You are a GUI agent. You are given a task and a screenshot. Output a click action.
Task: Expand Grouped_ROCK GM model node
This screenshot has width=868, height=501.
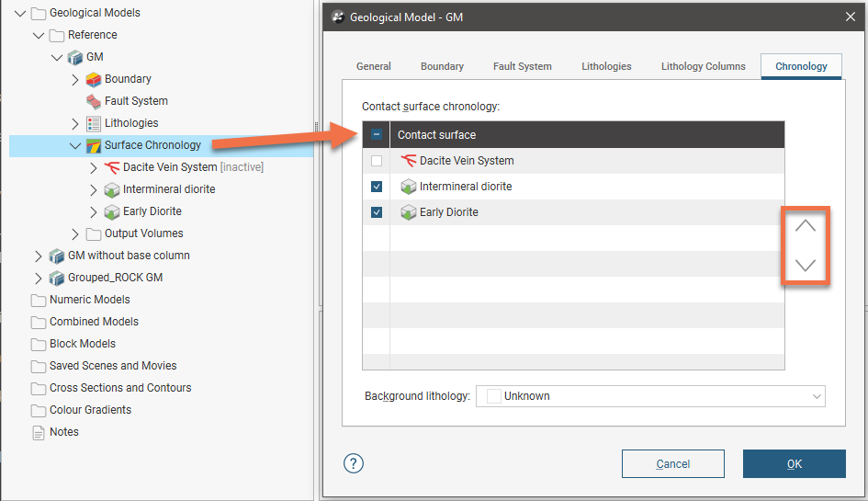(x=39, y=278)
